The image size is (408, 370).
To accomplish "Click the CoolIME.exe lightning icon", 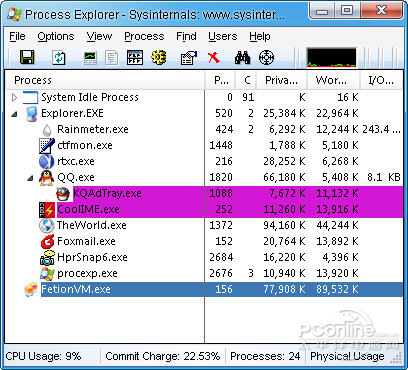I will (x=47, y=210).
